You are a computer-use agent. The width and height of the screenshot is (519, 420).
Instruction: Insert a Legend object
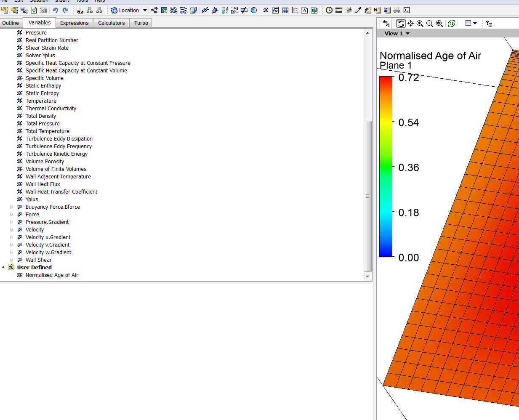(225, 10)
